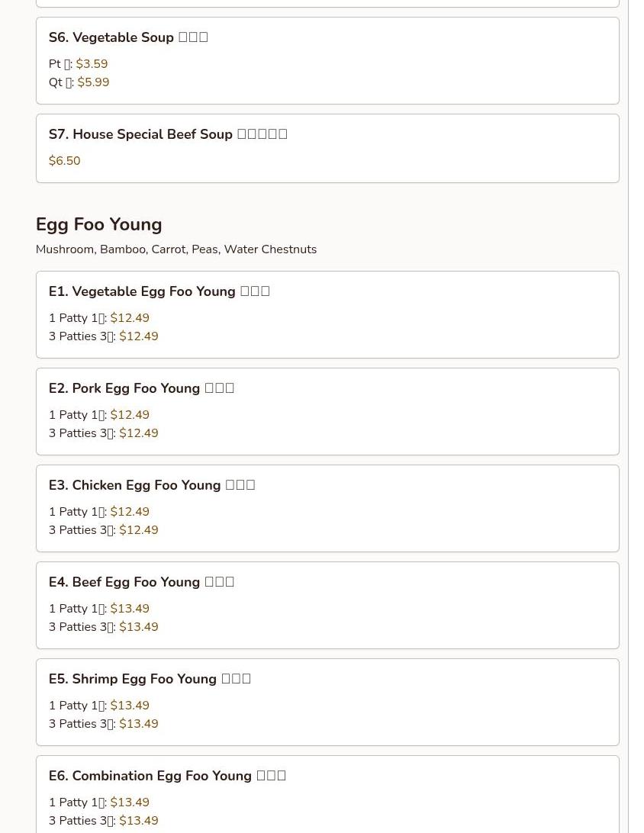Viewport: 644px width, 833px height.
Task: Choose 3 Patties option for Shrimp Egg Foo Young
Action: 103,724
